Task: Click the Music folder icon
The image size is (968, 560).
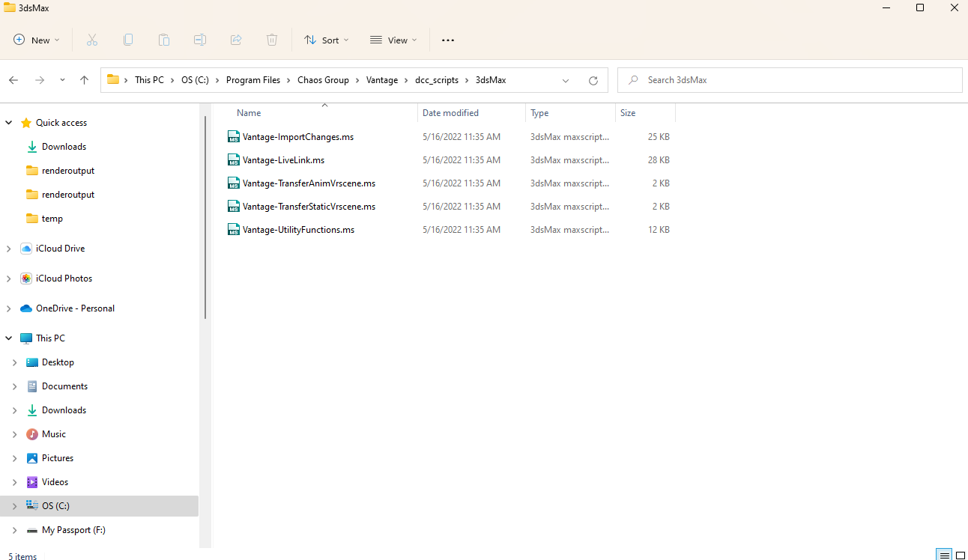Action: (x=32, y=434)
